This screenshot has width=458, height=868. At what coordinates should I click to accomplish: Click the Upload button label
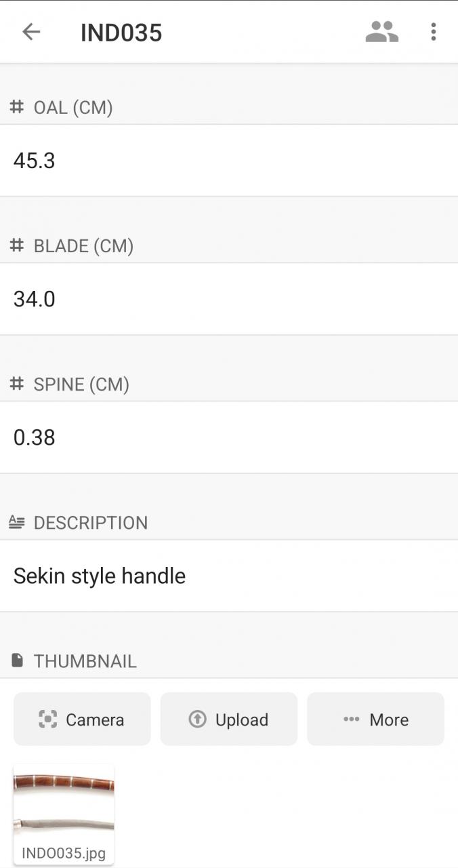tap(242, 719)
